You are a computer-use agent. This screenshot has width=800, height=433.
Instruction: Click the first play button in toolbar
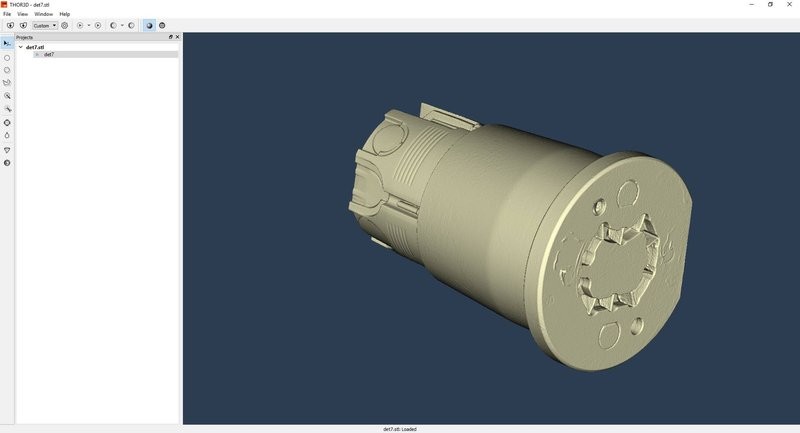pyautogui.click(x=80, y=25)
